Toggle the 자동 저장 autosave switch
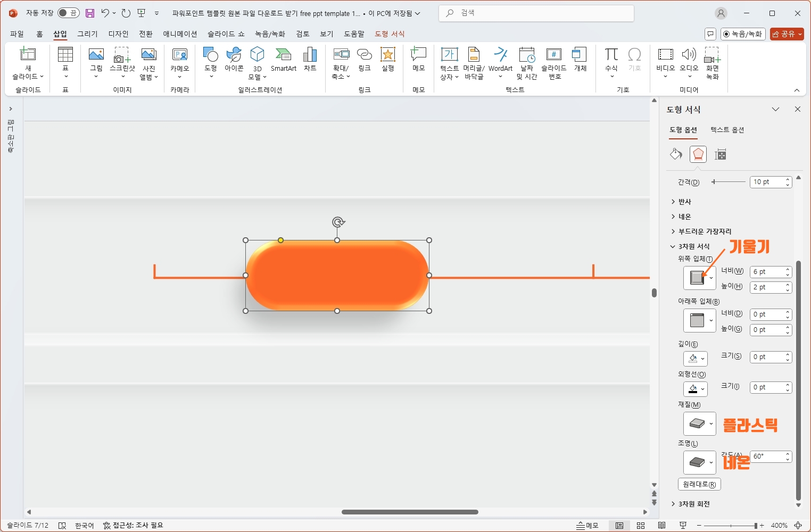The image size is (811, 532). [x=69, y=13]
